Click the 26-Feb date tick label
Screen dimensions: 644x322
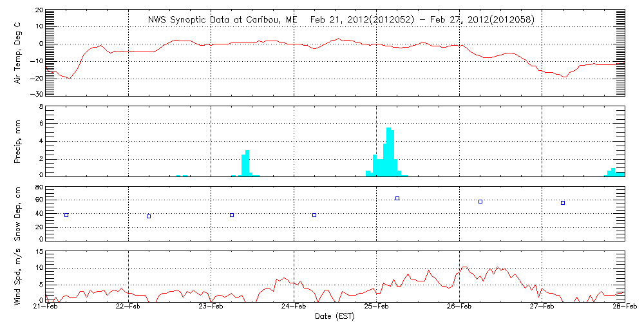[x=459, y=307]
